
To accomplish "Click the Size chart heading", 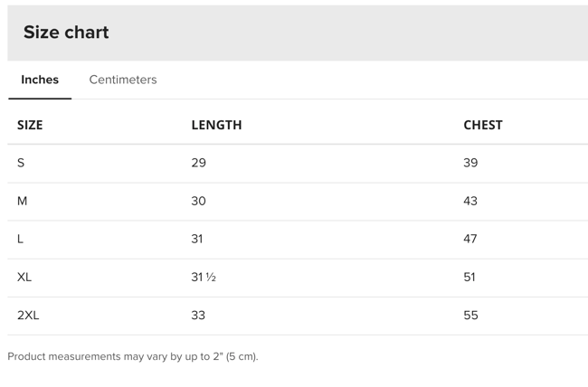I will pos(66,33).
